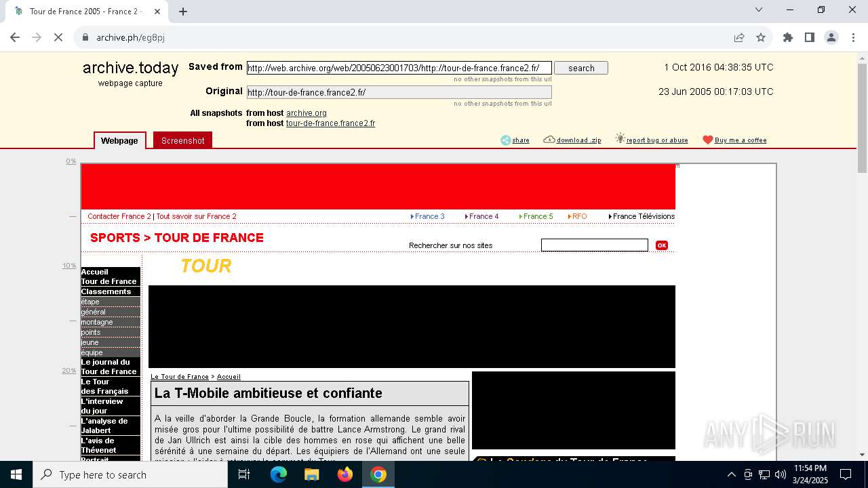
Task: Click the Le Tour de France breadcrumb
Action: (x=180, y=377)
